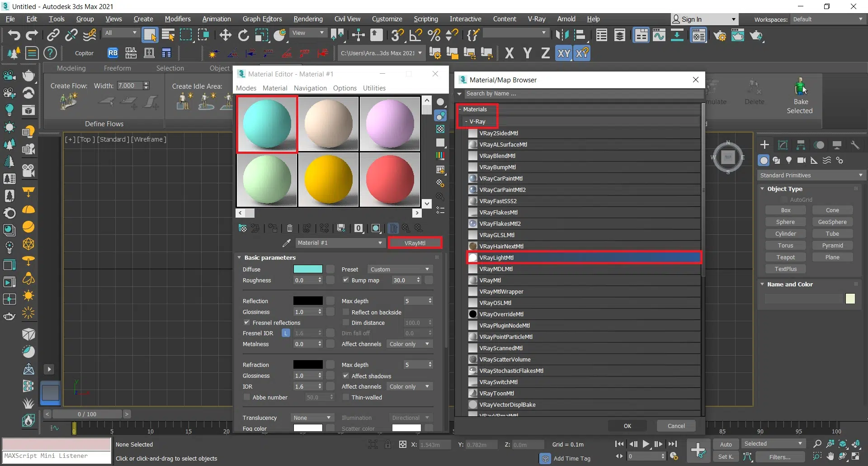Click the Undo arrow icon

click(14, 35)
